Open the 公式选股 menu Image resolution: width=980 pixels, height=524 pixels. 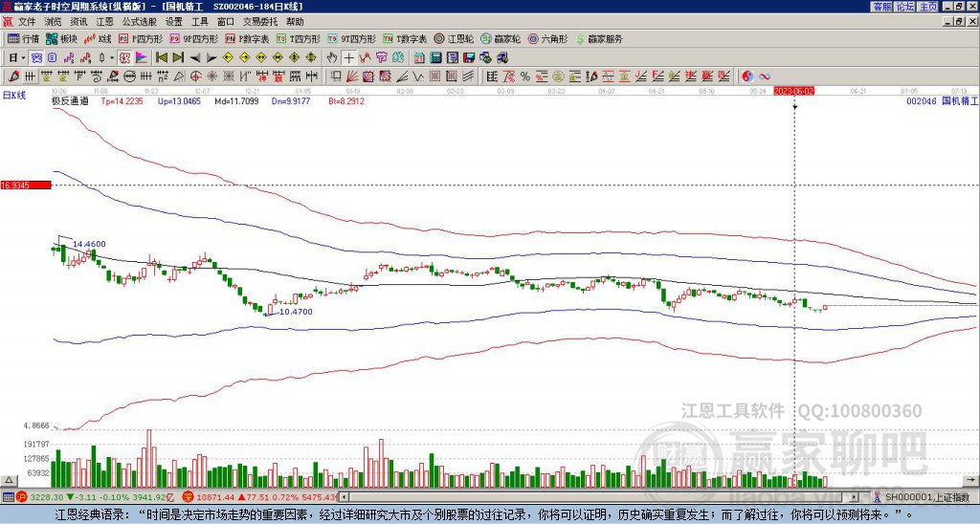point(140,22)
